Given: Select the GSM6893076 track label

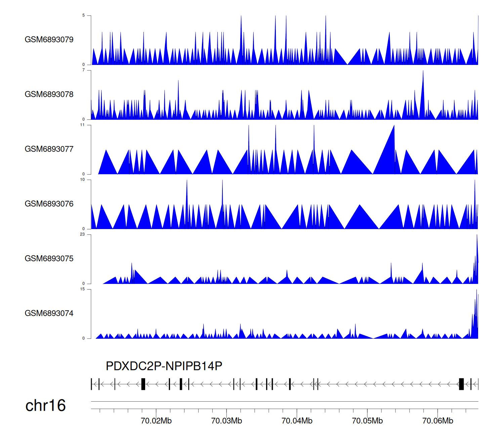Looking at the screenshot, I should (49, 204).
